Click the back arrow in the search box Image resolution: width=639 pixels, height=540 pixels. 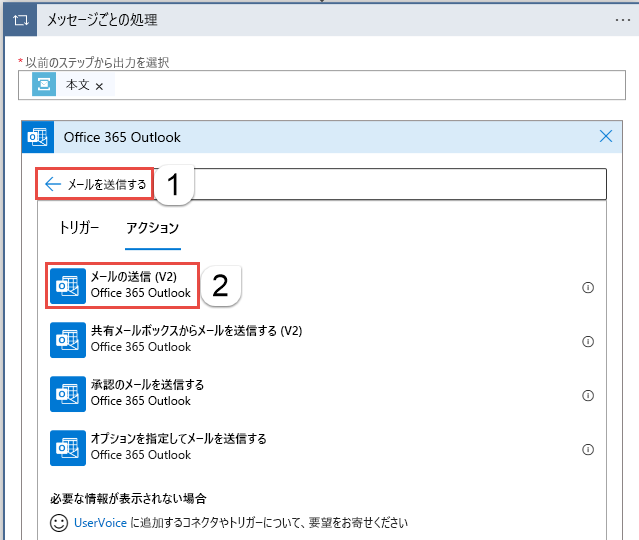click(x=53, y=184)
